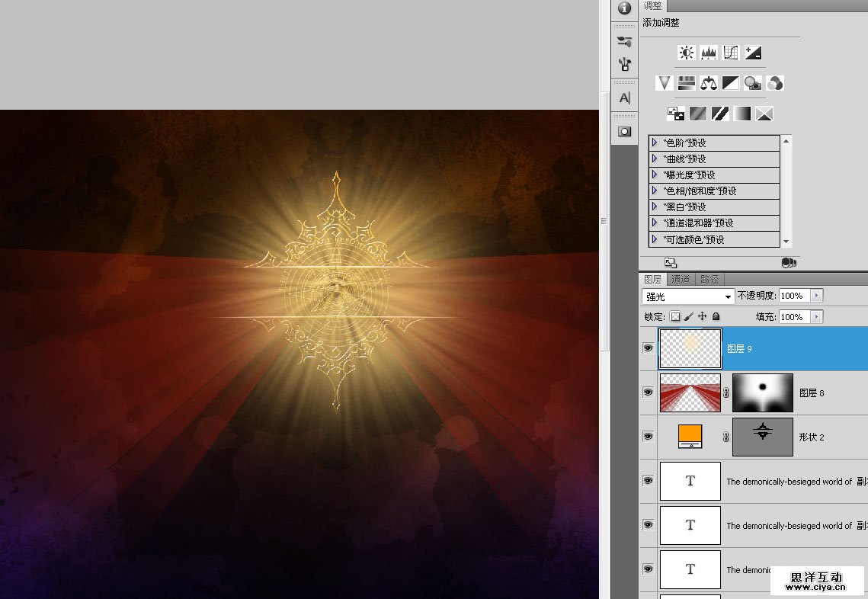Open the opacity (不透明度) slider arrow

pos(817,296)
